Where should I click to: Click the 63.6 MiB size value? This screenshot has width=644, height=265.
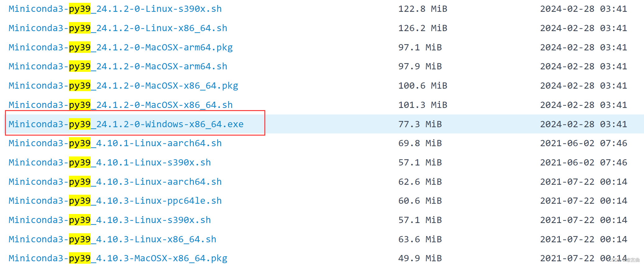tap(420, 239)
